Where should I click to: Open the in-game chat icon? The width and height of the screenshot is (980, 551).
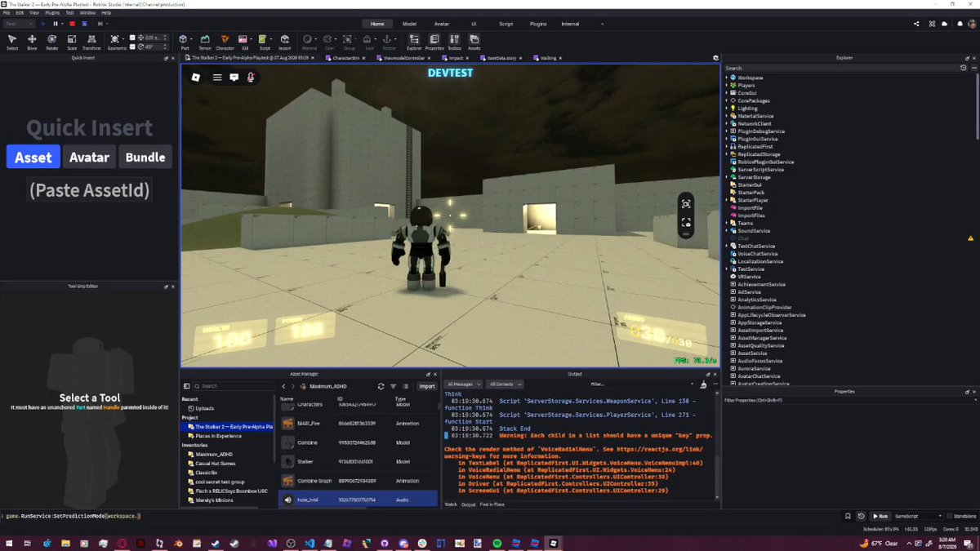point(234,78)
